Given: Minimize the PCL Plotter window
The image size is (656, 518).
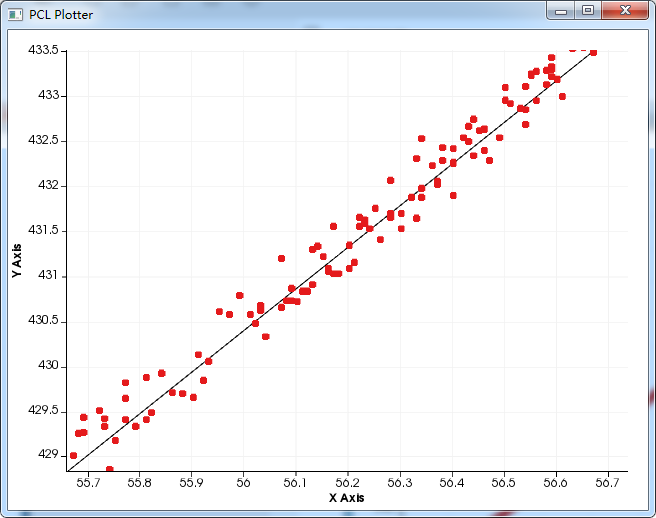Looking at the screenshot, I should 561,11.
